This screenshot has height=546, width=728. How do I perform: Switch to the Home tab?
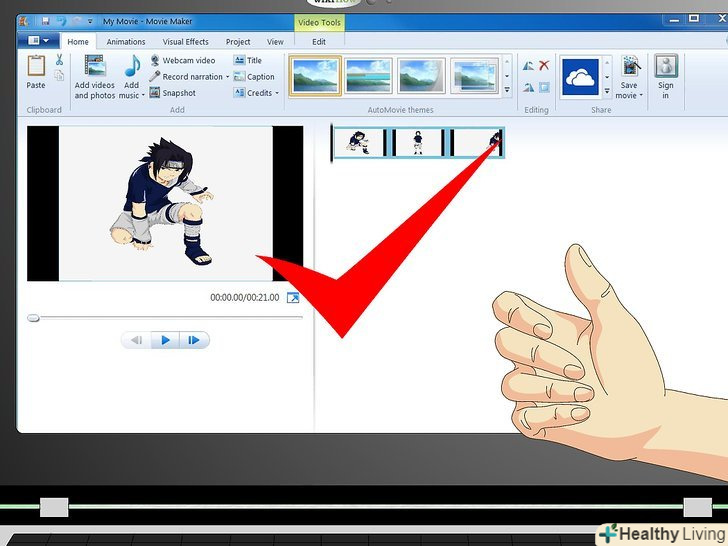(78, 42)
